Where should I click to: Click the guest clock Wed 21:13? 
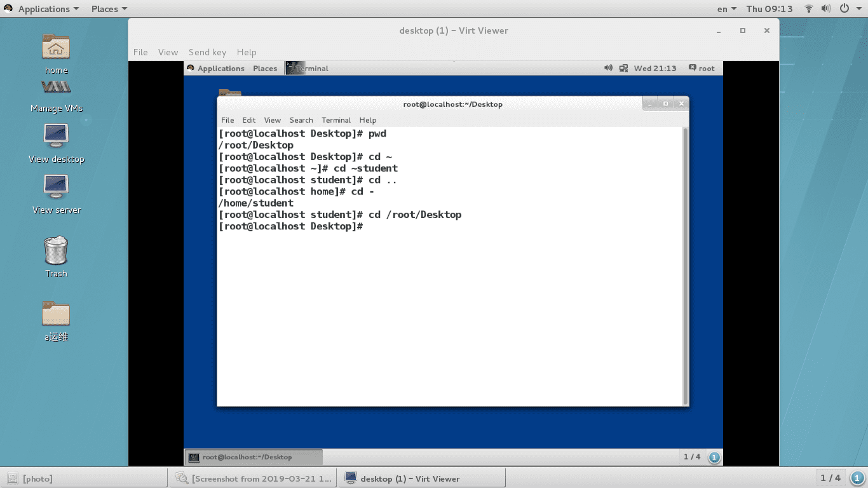[x=655, y=68]
